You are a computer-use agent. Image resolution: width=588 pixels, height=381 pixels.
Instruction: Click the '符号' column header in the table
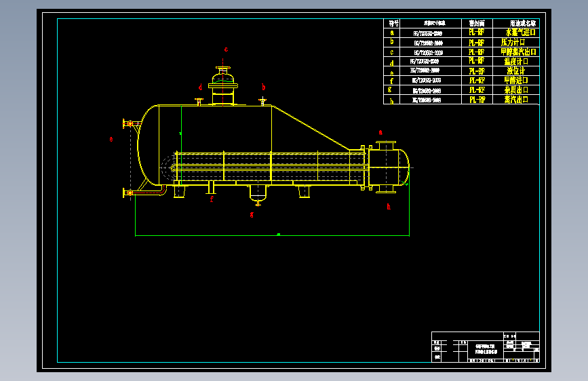[x=393, y=23]
